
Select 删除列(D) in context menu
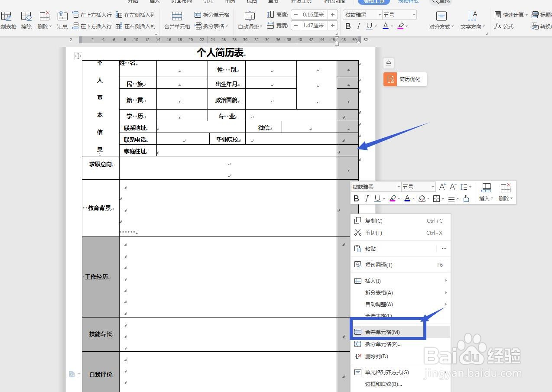(x=400, y=356)
